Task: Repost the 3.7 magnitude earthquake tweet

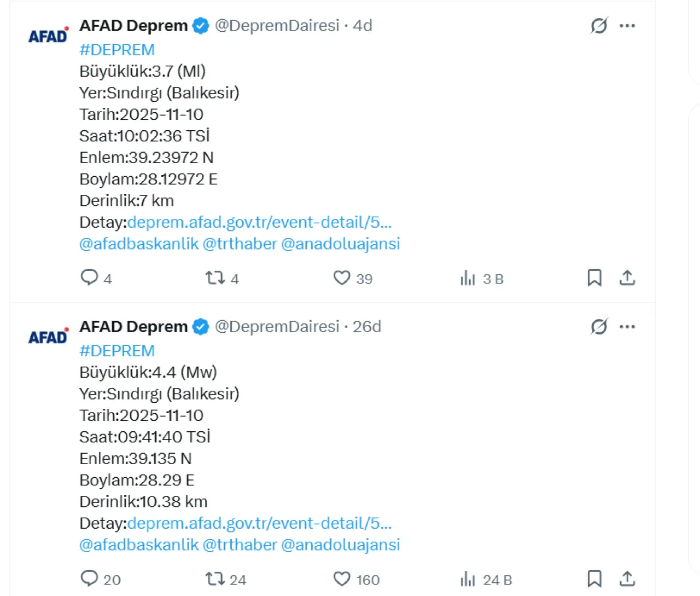Action: coord(215,278)
